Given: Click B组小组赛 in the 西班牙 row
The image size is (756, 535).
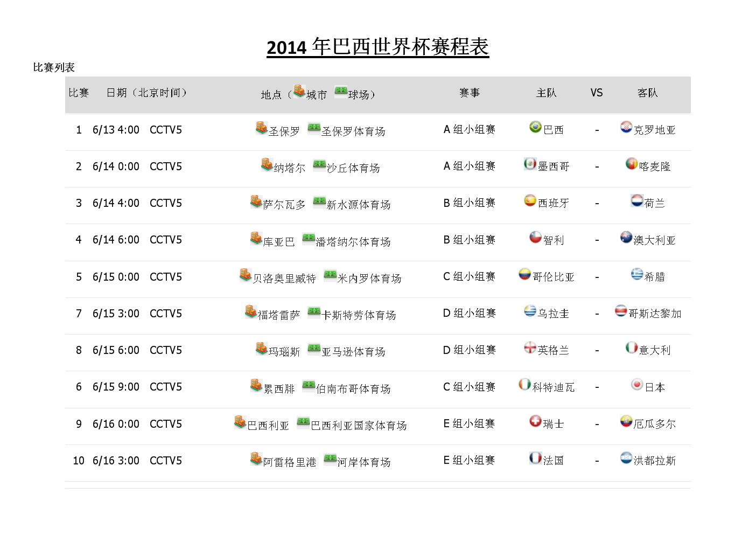Looking at the screenshot, I should point(469,203).
